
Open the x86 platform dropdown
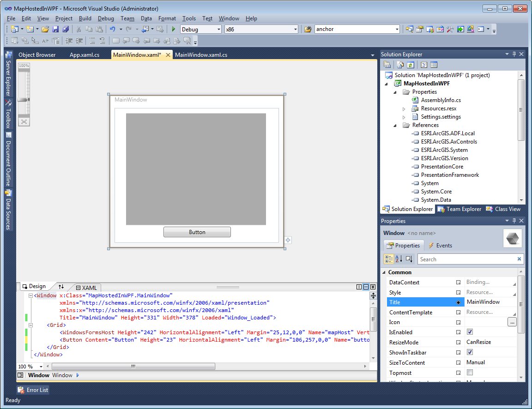[x=295, y=29]
